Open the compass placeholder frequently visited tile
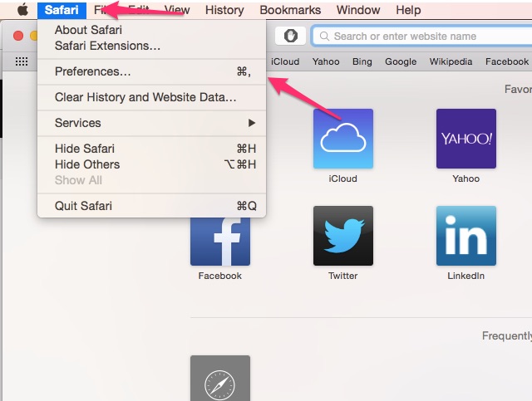The width and height of the screenshot is (532, 401). pos(220,379)
